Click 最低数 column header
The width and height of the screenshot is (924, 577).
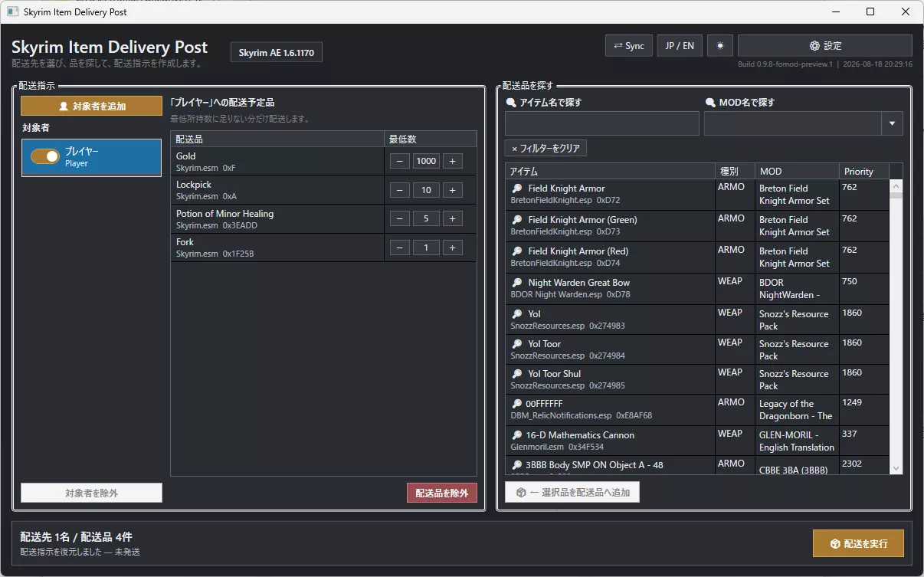pyautogui.click(x=430, y=139)
